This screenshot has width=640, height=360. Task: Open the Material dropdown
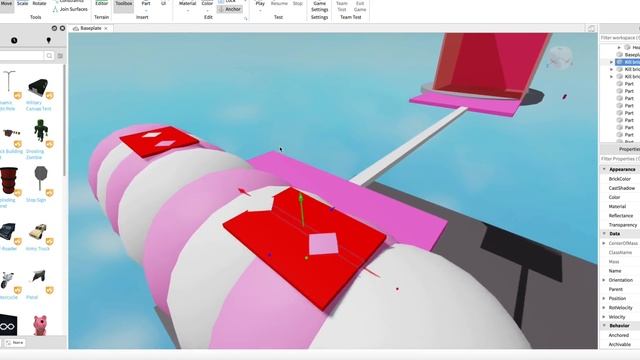[187, 5]
